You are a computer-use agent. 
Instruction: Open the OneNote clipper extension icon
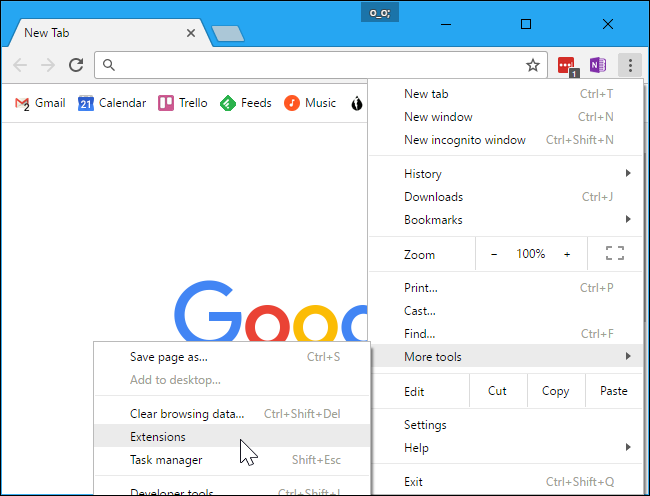(598, 65)
